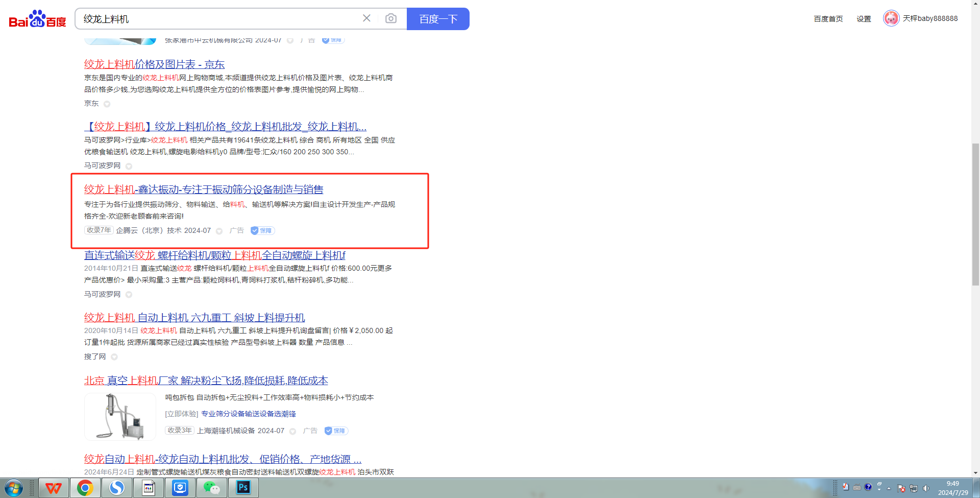Image resolution: width=980 pixels, height=498 pixels.
Task: Open the blue monitor app in taskbar
Action: (x=180, y=488)
